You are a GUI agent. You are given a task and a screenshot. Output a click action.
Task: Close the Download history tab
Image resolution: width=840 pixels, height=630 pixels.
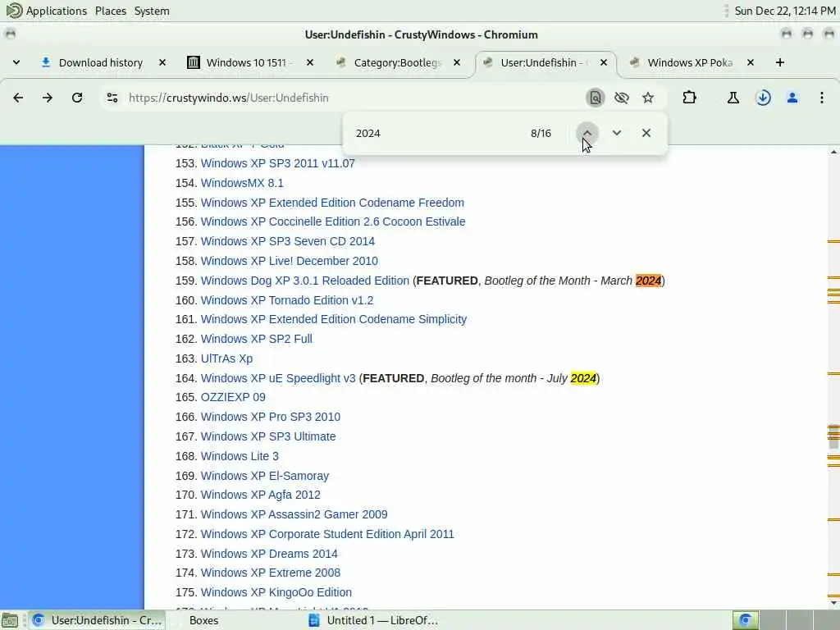[162, 62]
